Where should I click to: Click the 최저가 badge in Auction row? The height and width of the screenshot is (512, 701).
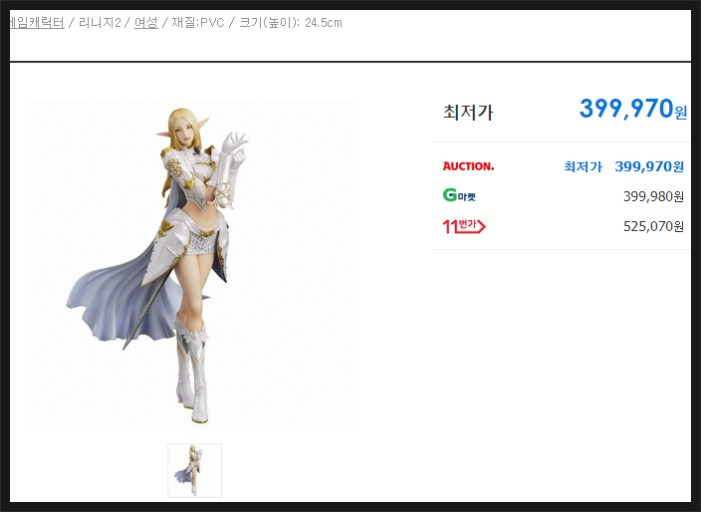583,167
